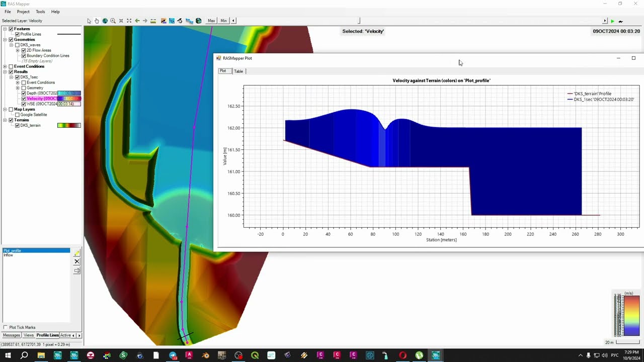
Task: Click the blue flow-lines toolbar icon
Action: point(172,21)
